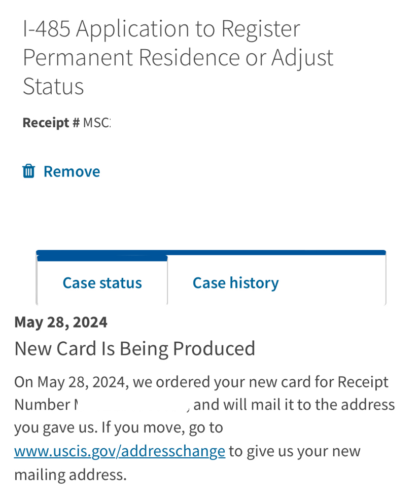Click the blue bar above the tabs

tap(211, 252)
